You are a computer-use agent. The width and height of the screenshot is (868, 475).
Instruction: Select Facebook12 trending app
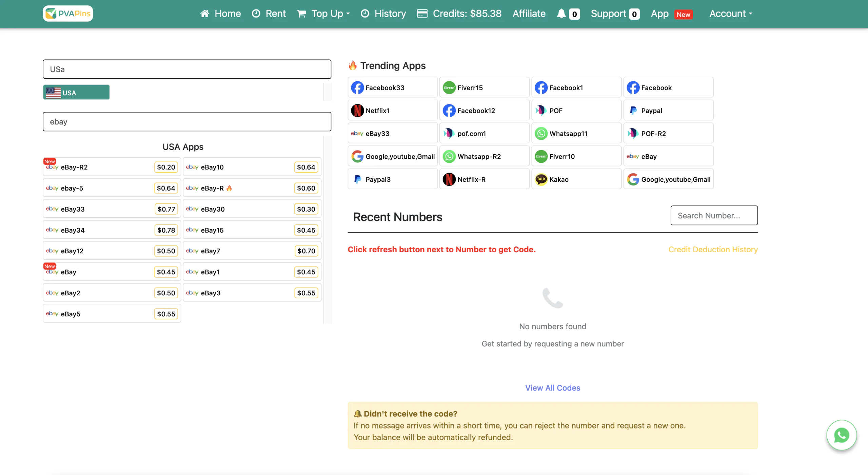(485, 111)
